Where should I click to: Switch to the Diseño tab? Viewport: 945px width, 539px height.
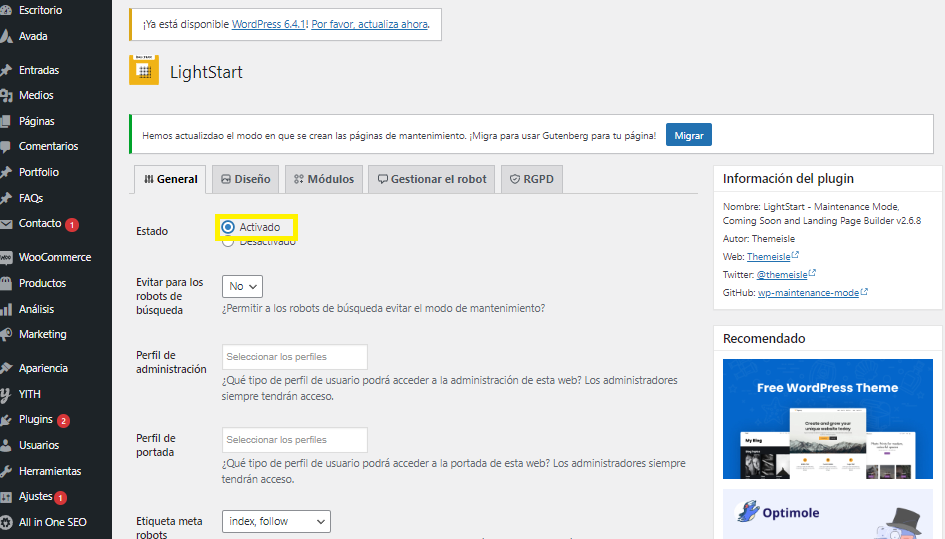245,180
